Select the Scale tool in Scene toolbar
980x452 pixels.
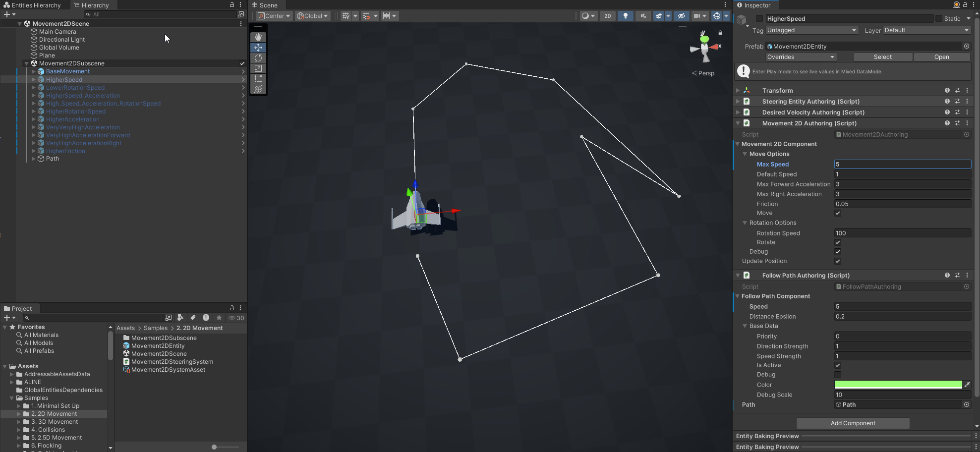pos(258,68)
